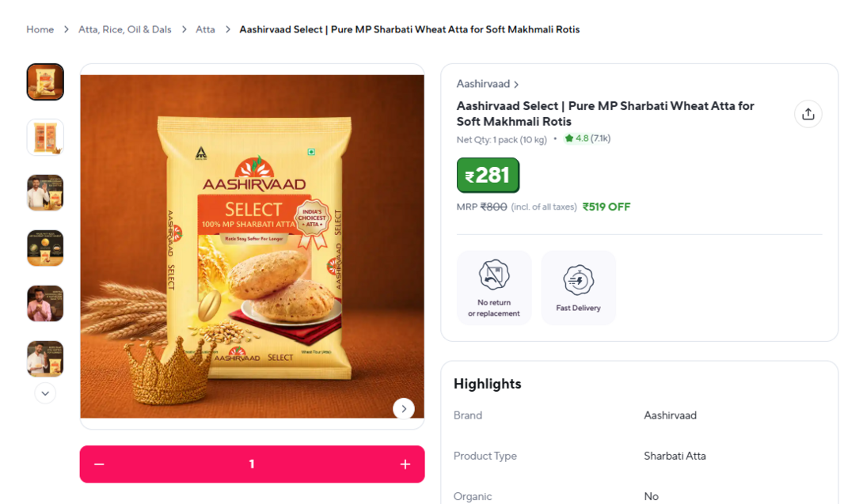The width and height of the screenshot is (863, 504).
Task: Navigate to the Atta breadcrumb category
Action: coord(205,29)
